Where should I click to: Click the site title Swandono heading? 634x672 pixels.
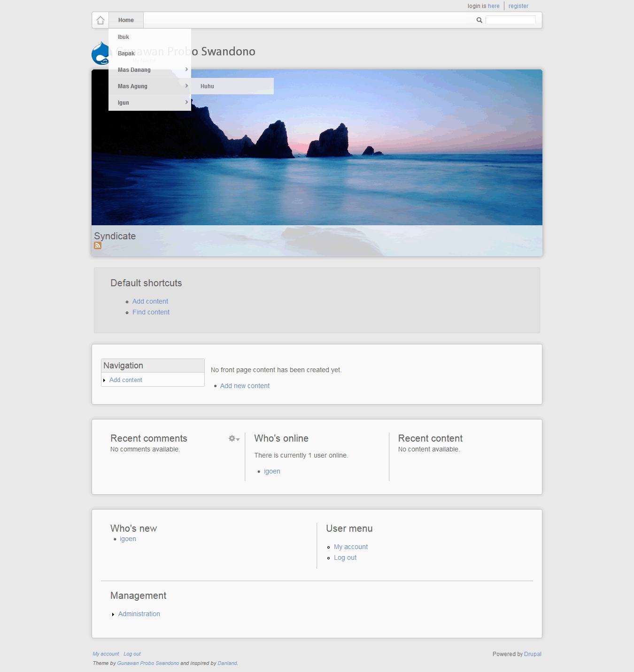(x=228, y=51)
